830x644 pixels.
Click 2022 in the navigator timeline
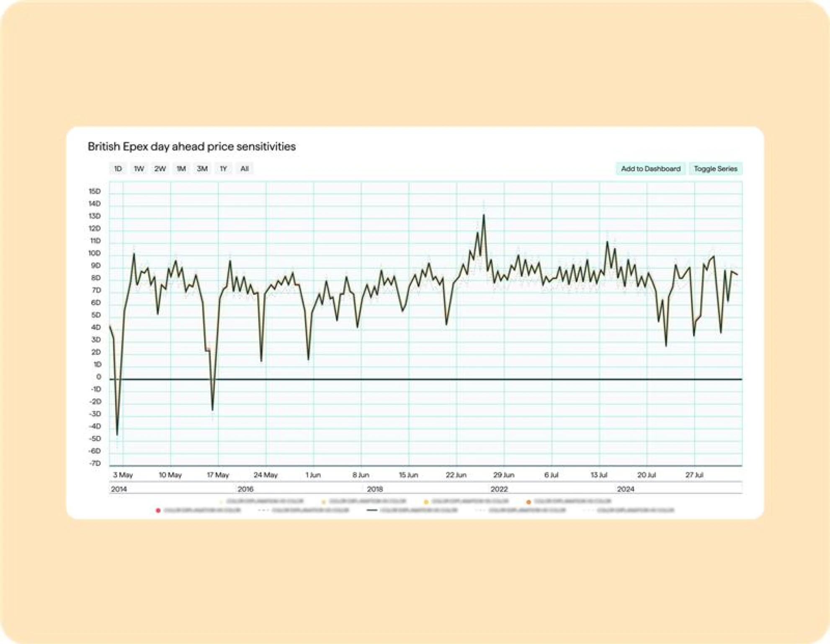point(499,489)
